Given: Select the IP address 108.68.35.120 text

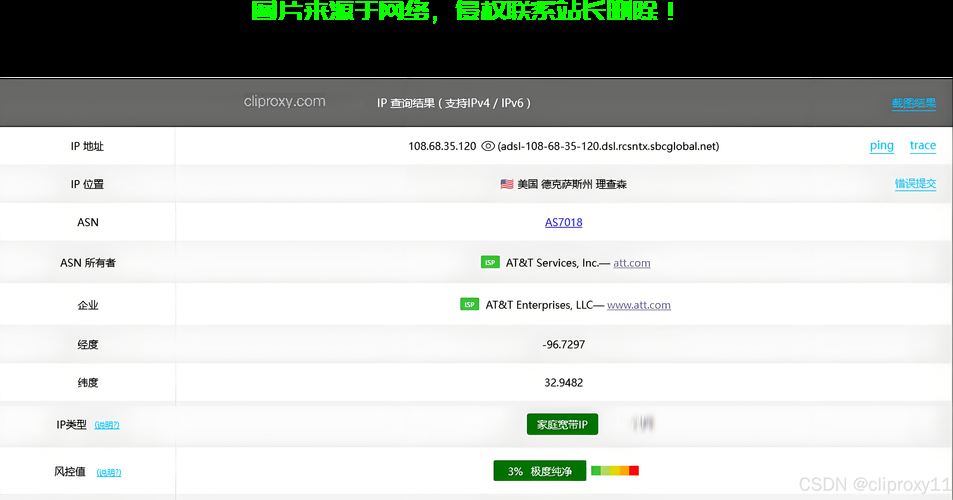Looking at the screenshot, I should click(x=442, y=146).
